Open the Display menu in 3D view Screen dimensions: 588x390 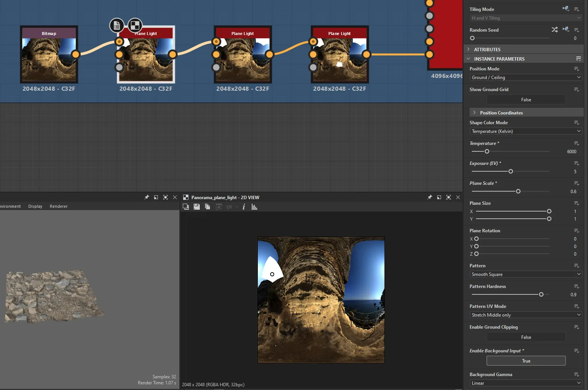tap(35, 206)
